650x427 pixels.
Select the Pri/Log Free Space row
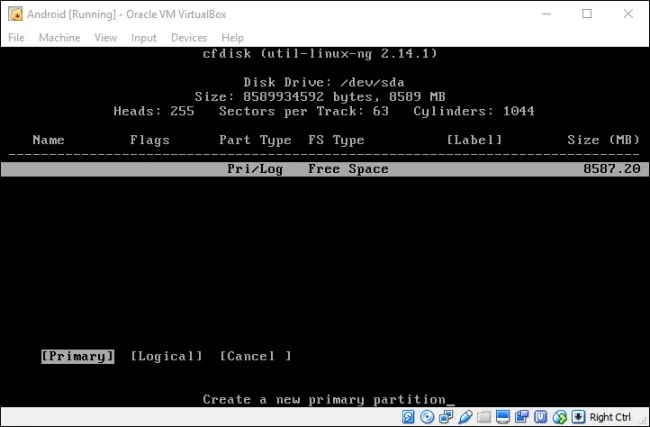coord(325,169)
